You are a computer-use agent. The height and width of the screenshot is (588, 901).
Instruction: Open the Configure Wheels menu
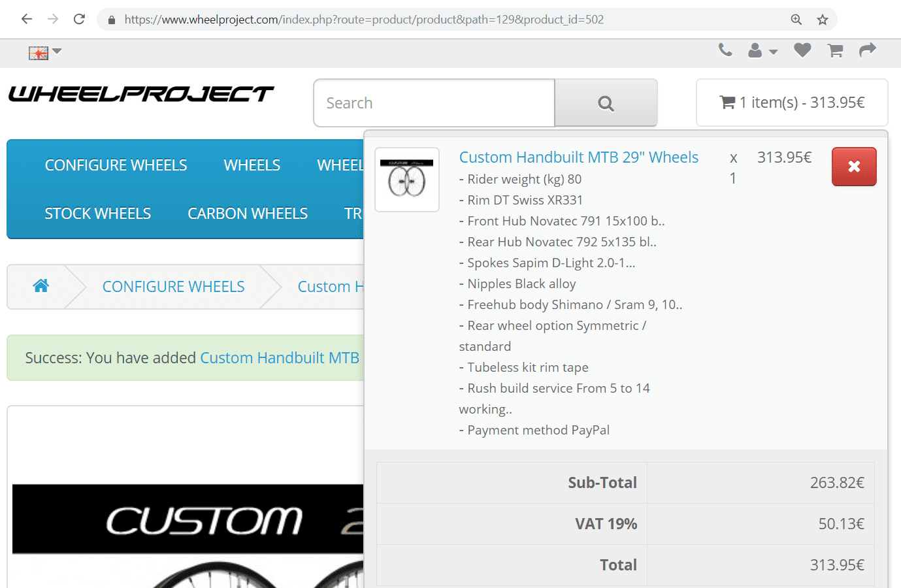tap(116, 165)
